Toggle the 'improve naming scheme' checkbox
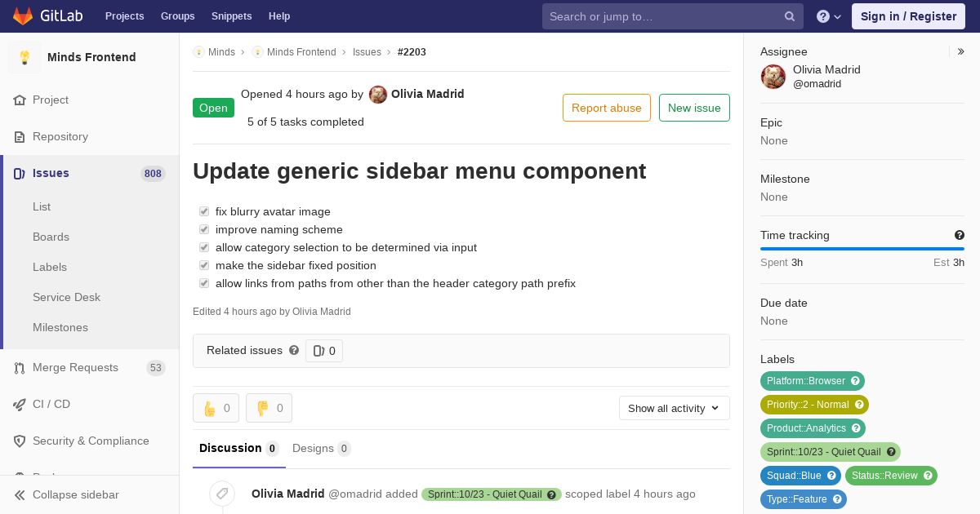The image size is (980, 514). pyautogui.click(x=204, y=229)
